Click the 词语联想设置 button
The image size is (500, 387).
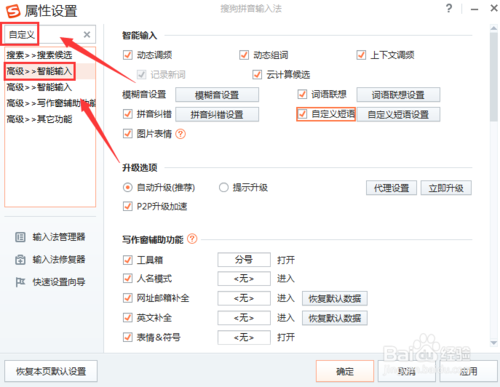click(x=398, y=95)
